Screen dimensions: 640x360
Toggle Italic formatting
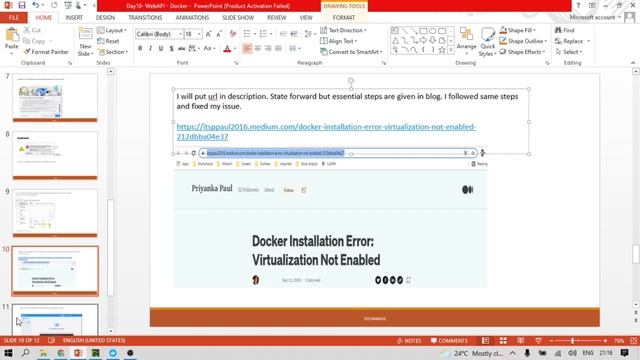click(x=150, y=49)
